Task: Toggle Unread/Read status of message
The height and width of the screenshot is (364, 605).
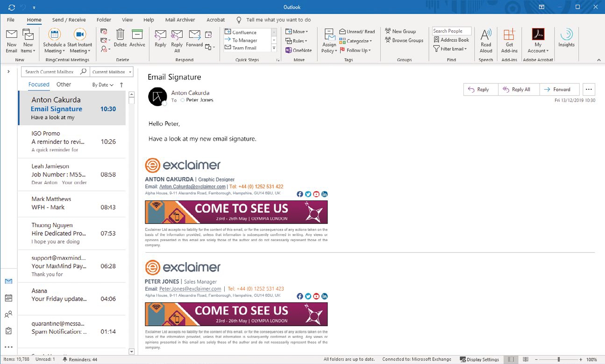Action: coord(357,32)
